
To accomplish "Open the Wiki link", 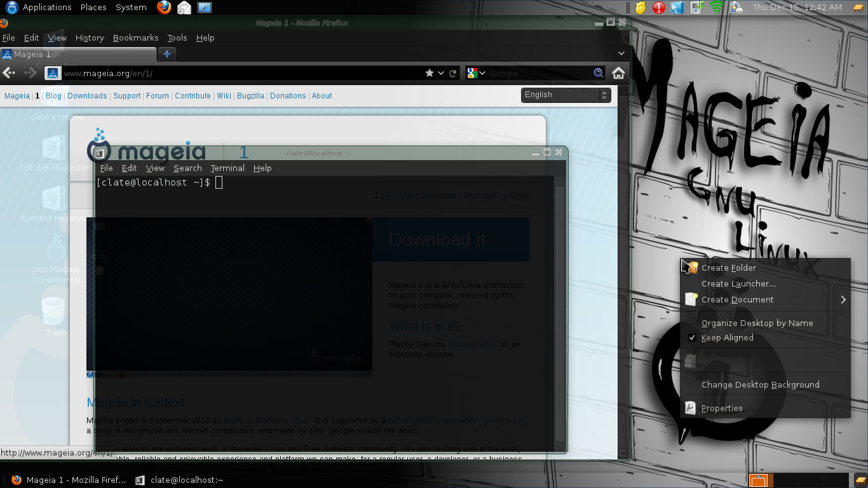I will click(224, 96).
